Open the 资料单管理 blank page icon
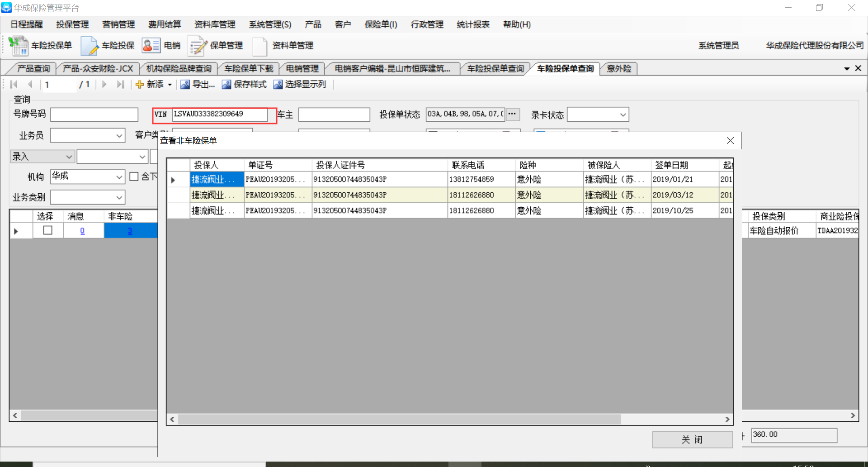868x467 pixels. 260,46
